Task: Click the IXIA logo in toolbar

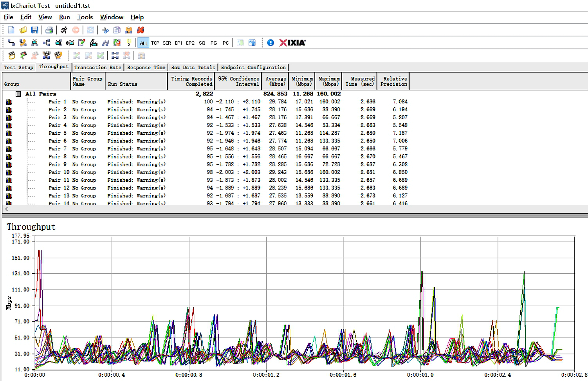Action: point(292,43)
